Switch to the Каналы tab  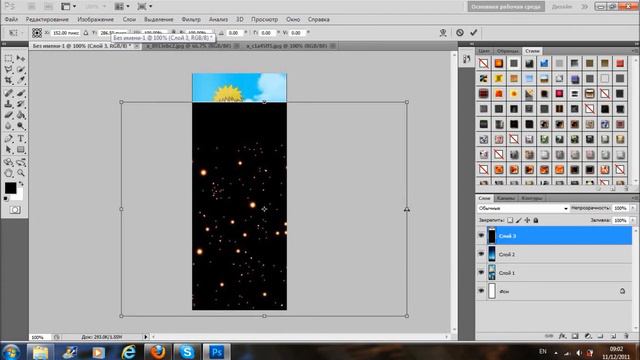click(x=506, y=198)
